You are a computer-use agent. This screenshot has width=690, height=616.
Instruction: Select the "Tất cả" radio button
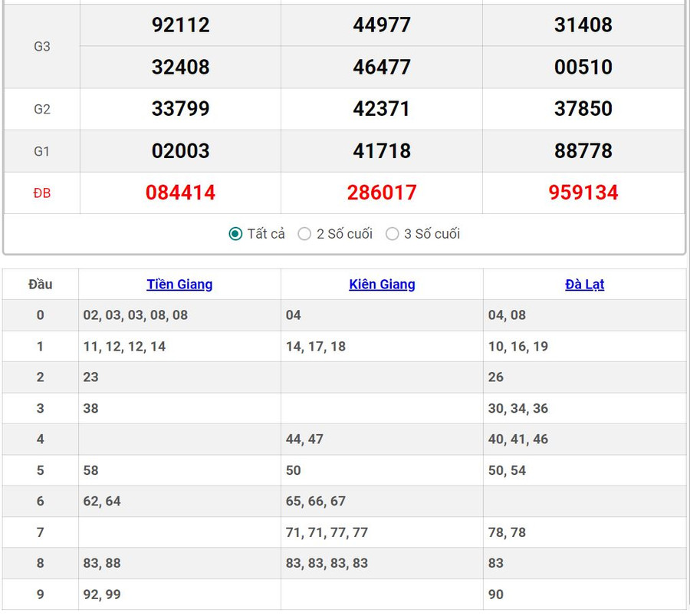pos(236,234)
